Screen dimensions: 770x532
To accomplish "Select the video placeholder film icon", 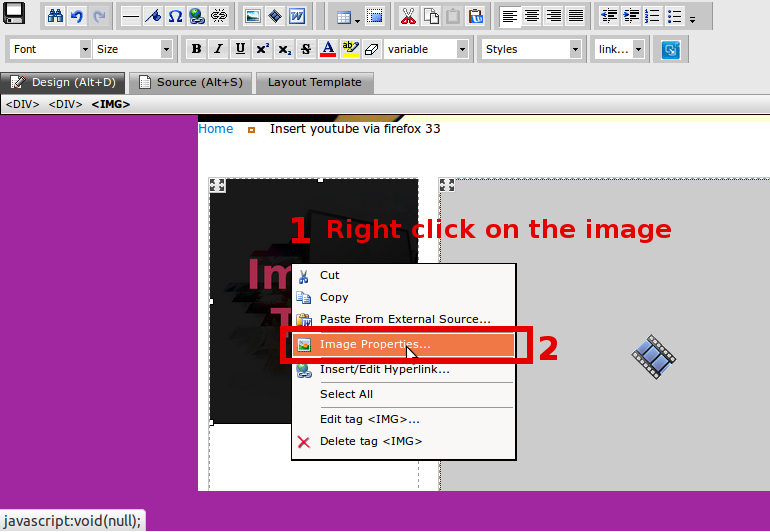I will click(653, 356).
